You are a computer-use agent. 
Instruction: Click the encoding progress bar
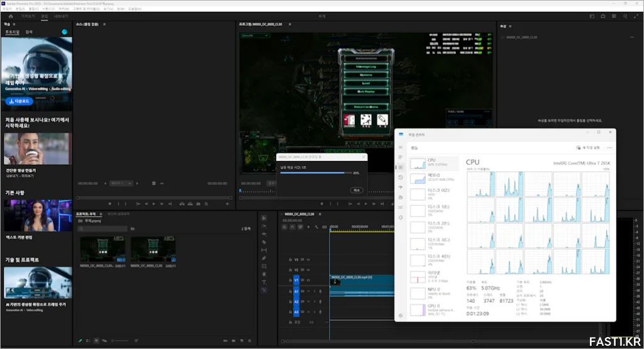coord(316,173)
